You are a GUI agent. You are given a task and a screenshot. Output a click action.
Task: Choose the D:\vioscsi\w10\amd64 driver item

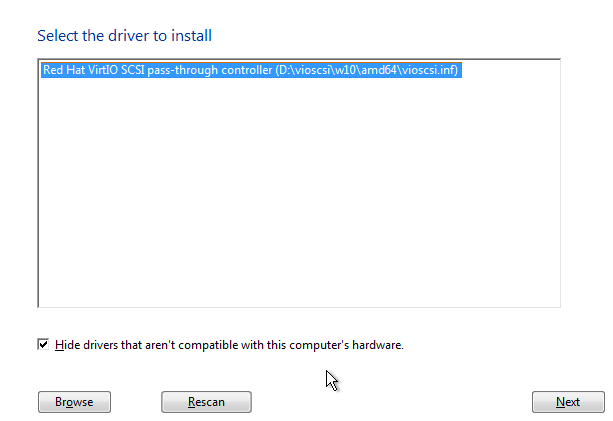[x=250, y=71]
